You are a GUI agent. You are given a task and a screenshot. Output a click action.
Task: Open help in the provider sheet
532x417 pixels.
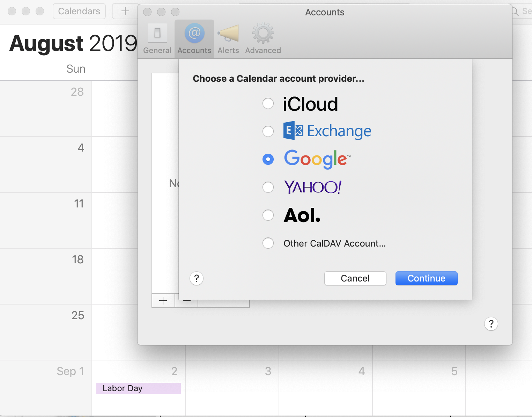pyautogui.click(x=197, y=278)
